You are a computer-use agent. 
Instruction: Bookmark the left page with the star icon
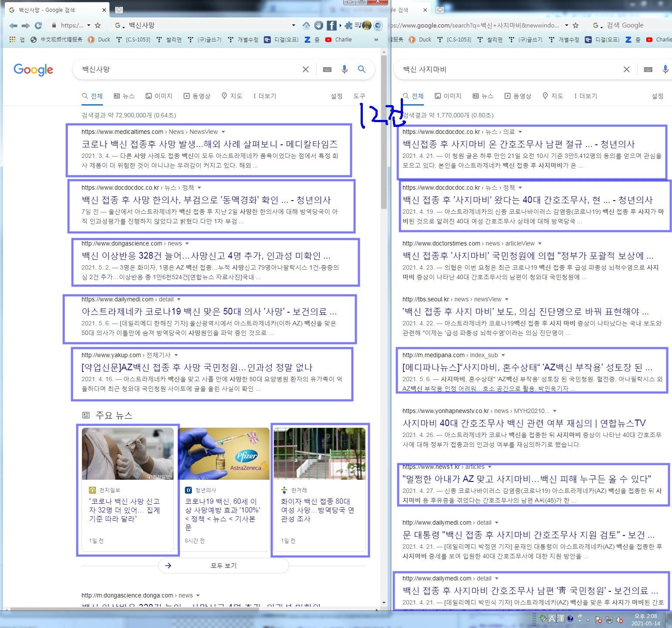98,25
